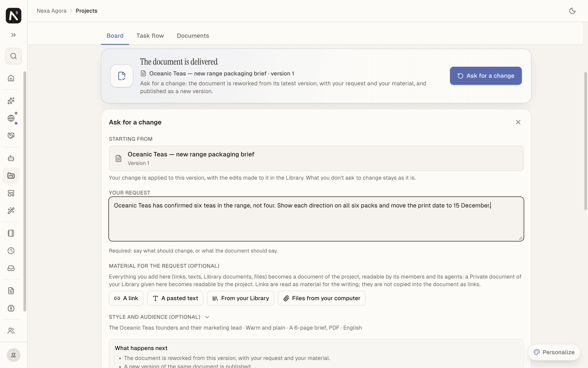Toggle dark mode with moon icon
The image size is (588, 368).
pos(572,11)
